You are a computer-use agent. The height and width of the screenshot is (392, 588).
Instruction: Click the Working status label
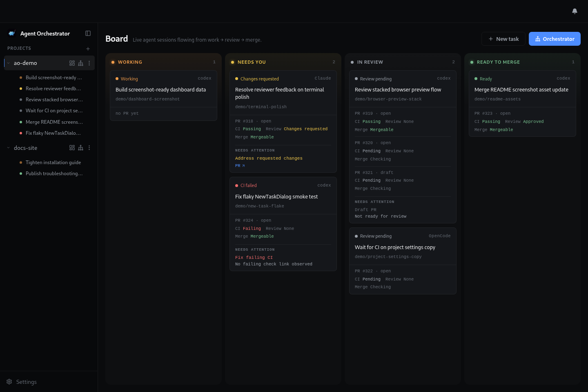tap(129, 79)
